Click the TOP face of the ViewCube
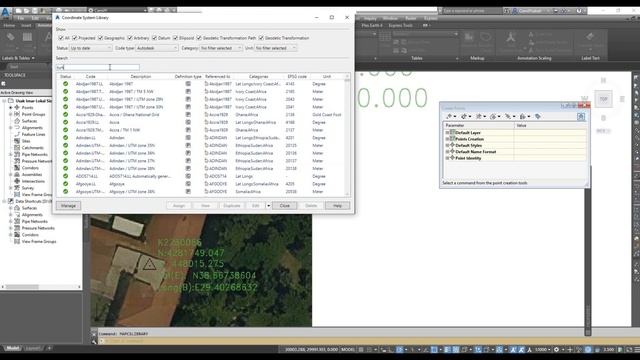The height and width of the screenshot is (360, 640). tap(603, 99)
